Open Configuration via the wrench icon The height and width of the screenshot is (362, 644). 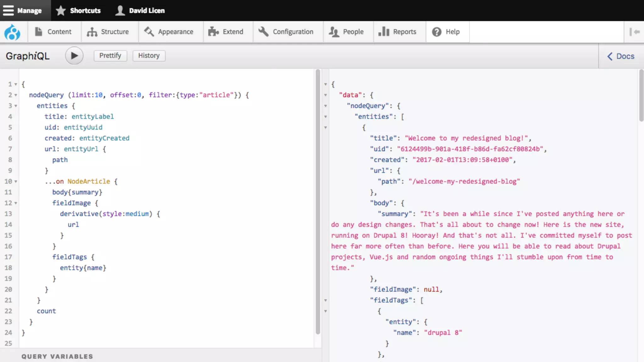[x=264, y=32]
